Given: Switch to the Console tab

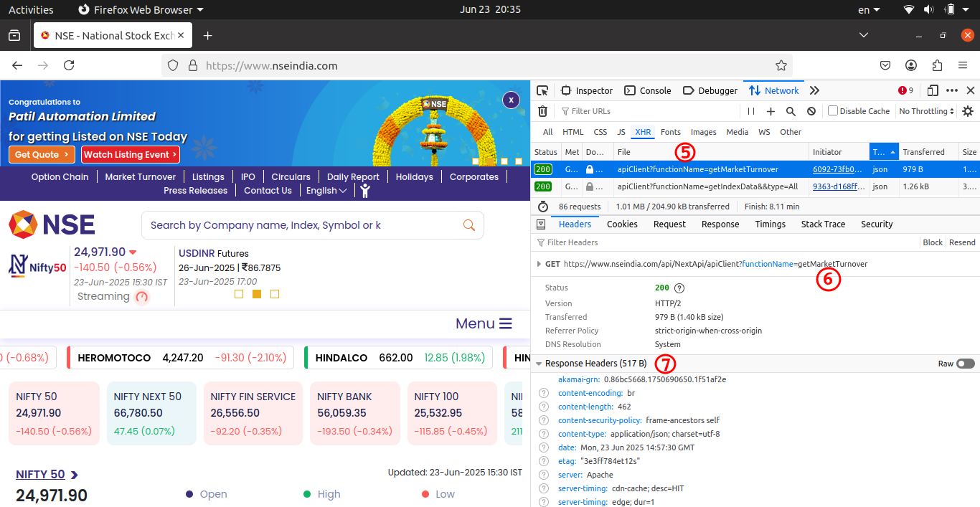Looking at the screenshot, I should click(x=648, y=90).
